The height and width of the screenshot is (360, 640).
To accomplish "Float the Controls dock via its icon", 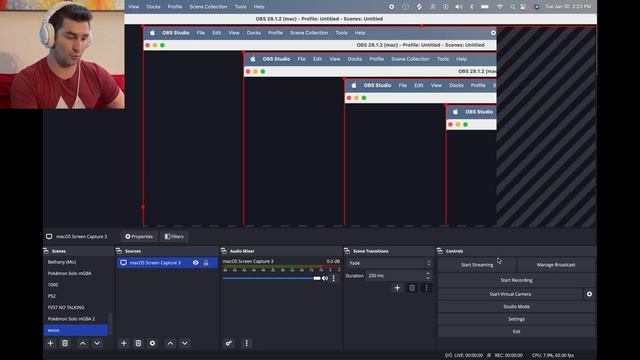I will (x=440, y=251).
